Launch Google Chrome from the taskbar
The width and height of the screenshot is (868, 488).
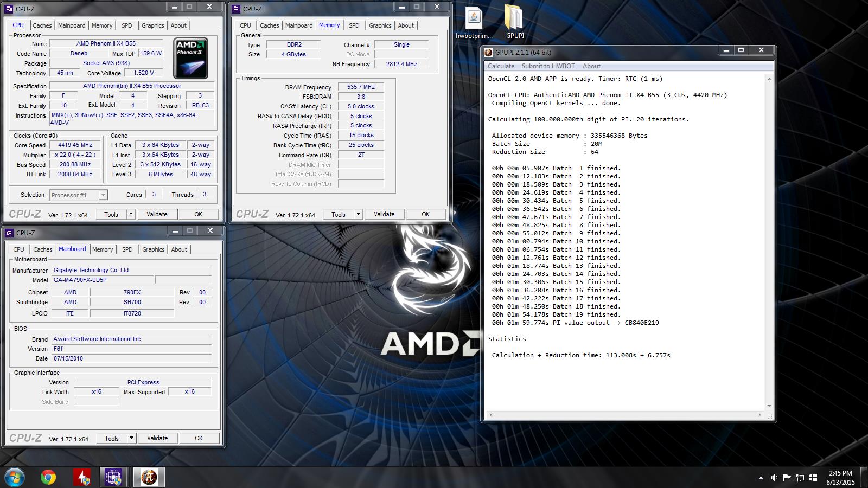(x=48, y=477)
